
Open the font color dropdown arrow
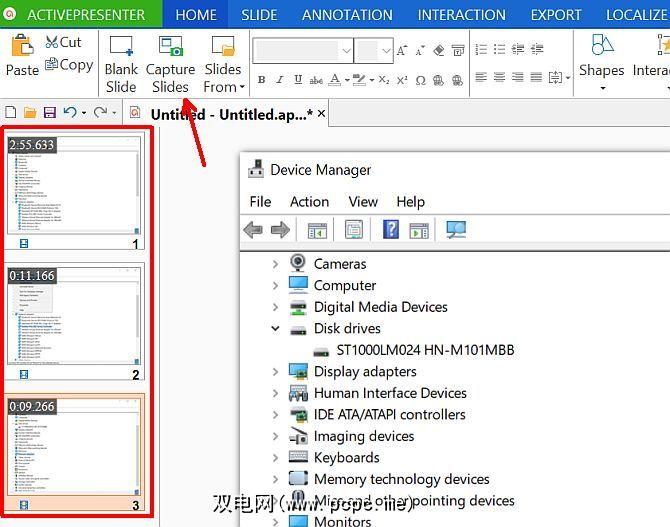tap(347, 80)
